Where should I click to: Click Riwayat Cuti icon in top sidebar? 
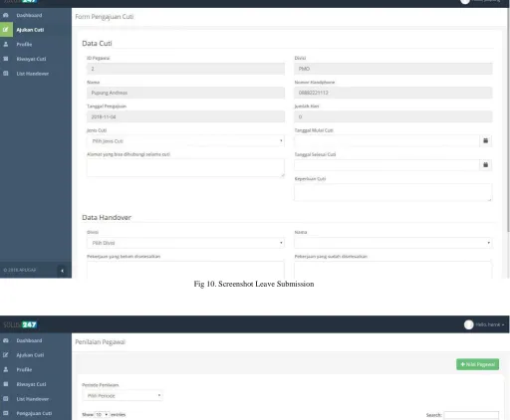6,59
